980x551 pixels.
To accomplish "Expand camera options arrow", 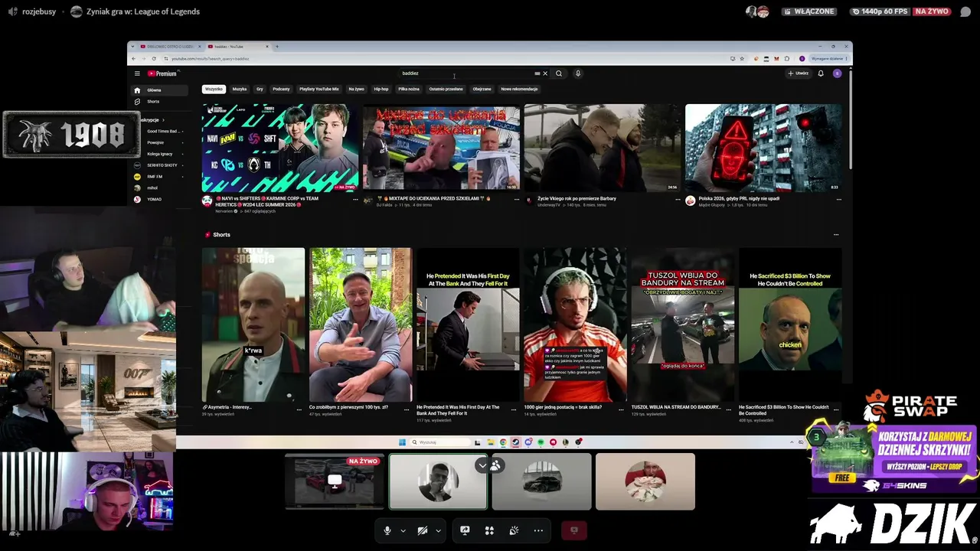I will [x=438, y=530].
